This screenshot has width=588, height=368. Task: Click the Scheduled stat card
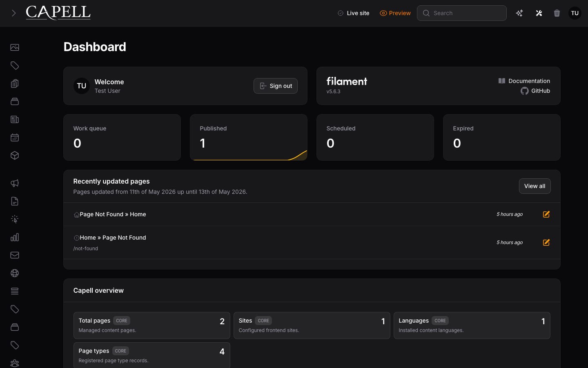coord(375,137)
